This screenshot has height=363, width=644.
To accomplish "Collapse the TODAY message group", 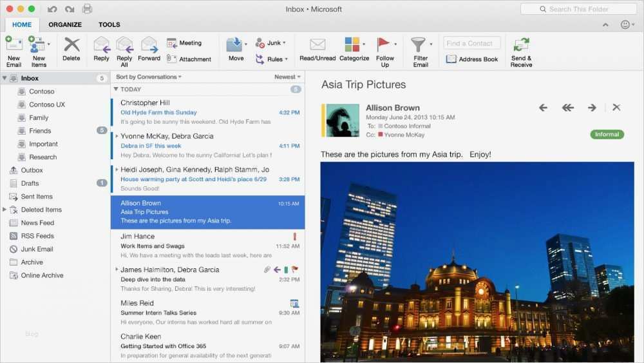I will [116, 89].
